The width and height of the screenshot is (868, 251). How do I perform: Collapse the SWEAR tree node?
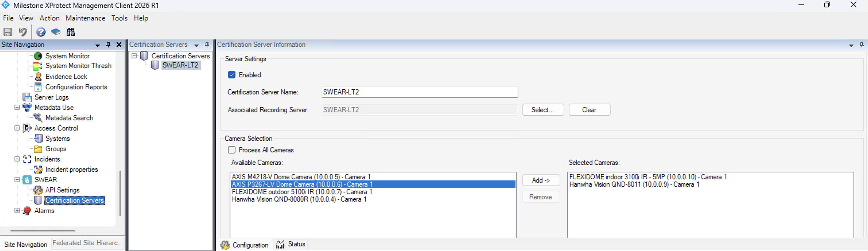[17, 180]
